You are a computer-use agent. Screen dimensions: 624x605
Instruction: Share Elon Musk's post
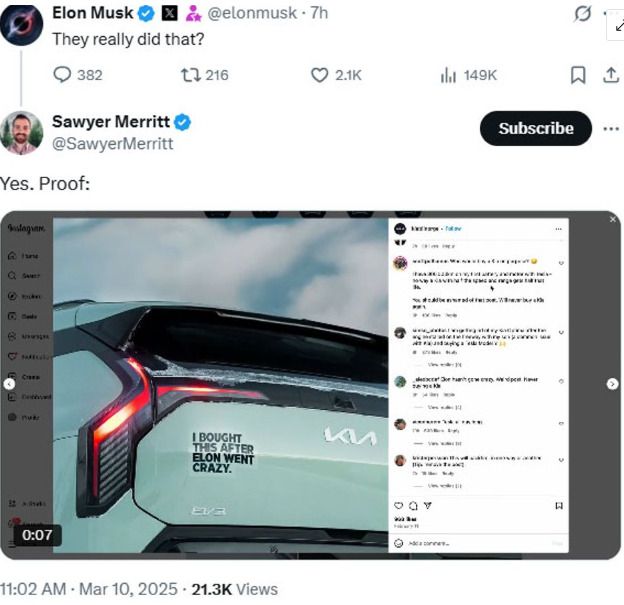609,75
